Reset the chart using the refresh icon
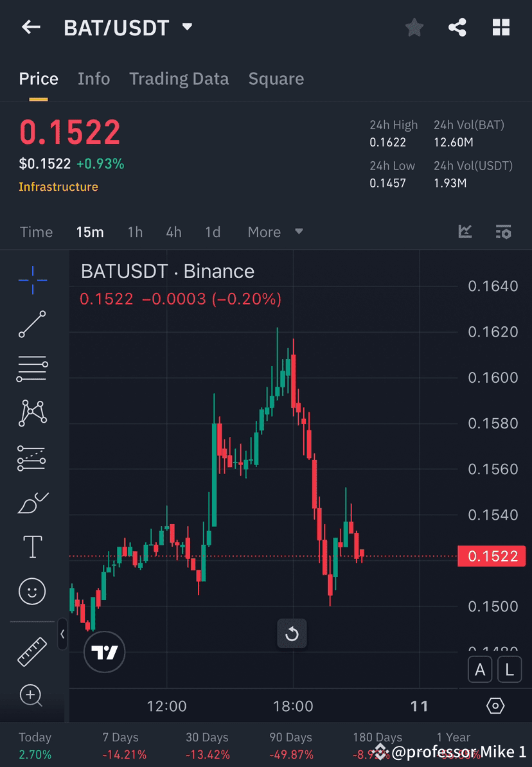Image resolution: width=532 pixels, height=767 pixels. (x=292, y=633)
